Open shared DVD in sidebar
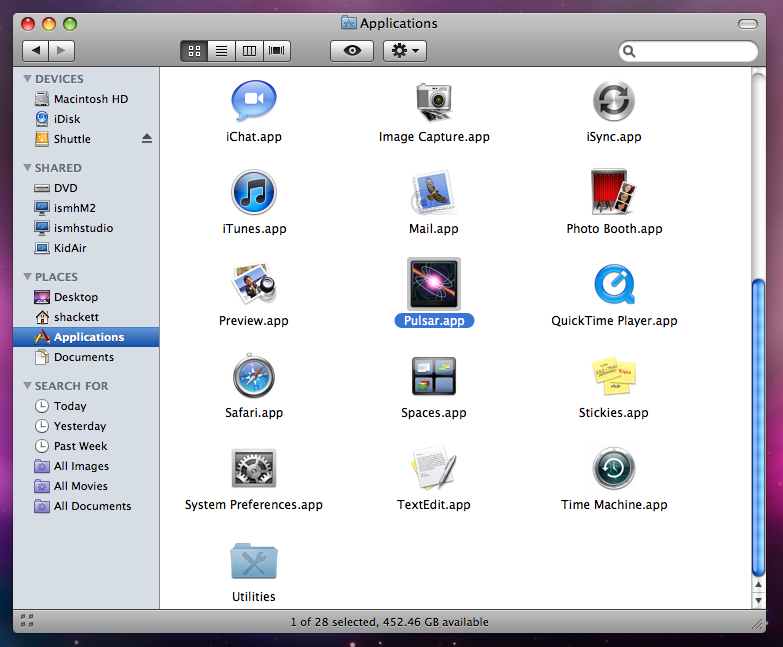783x647 pixels. click(x=86, y=188)
